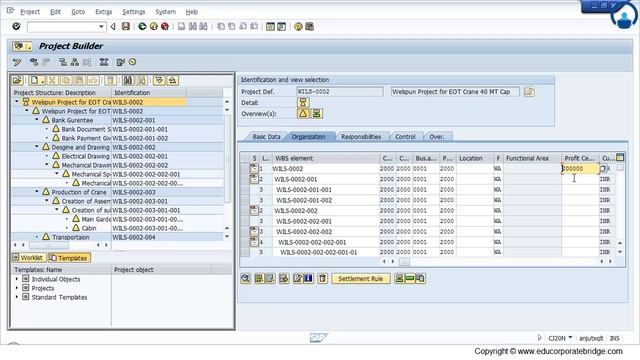Click the details magnifier icon below WBS table
This screenshot has width=640, height=360.
(245, 278)
